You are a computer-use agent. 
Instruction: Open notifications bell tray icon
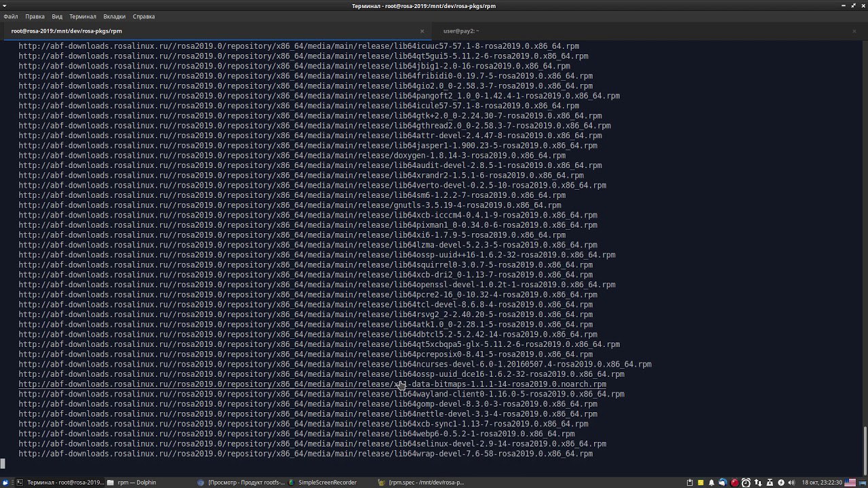[x=711, y=483]
